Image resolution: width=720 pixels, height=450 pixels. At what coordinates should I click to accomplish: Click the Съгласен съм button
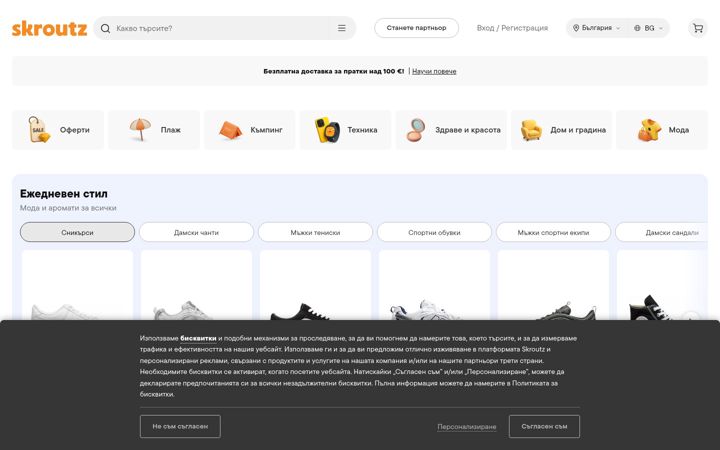(544, 427)
